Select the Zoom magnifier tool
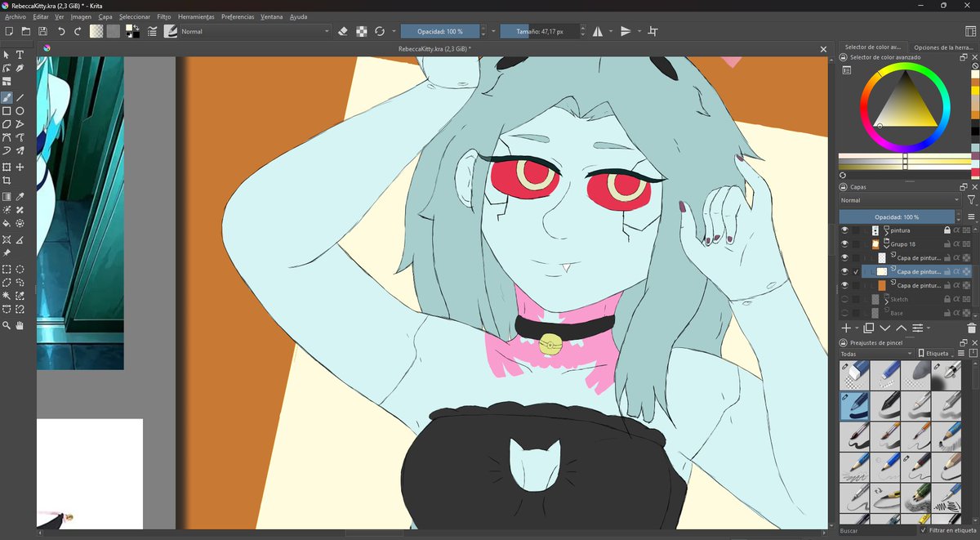980x540 pixels. click(x=7, y=325)
